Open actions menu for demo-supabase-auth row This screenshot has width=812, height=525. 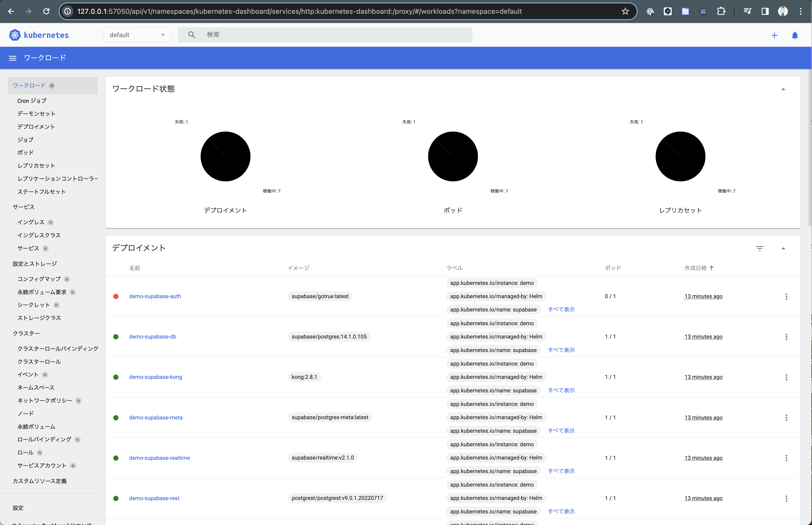tap(786, 297)
